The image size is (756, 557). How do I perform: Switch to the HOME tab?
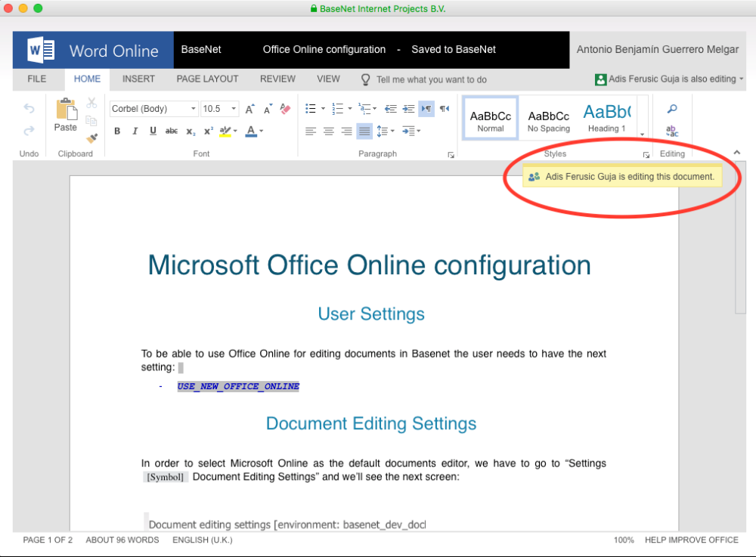point(87,79)
